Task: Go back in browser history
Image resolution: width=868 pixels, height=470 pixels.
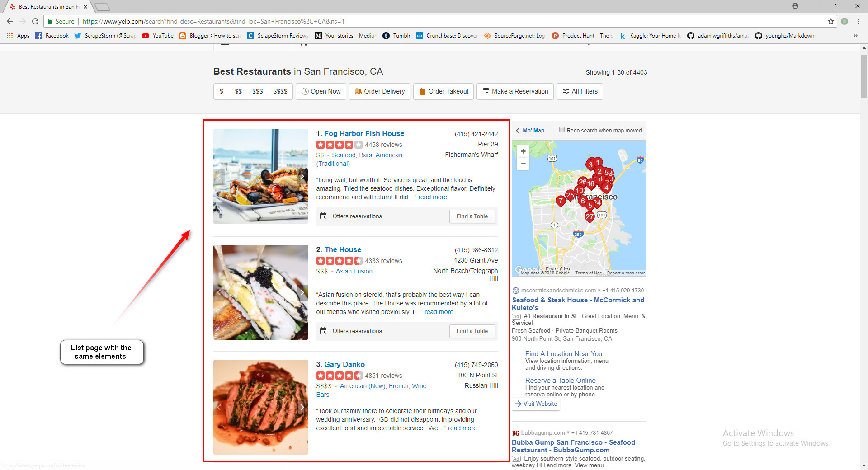Action: point(10,21)
